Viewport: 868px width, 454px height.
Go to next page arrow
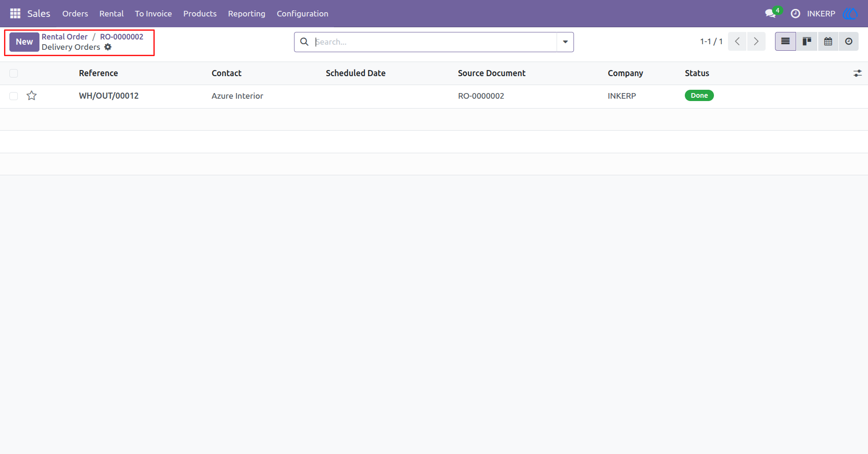click(756, 41)
